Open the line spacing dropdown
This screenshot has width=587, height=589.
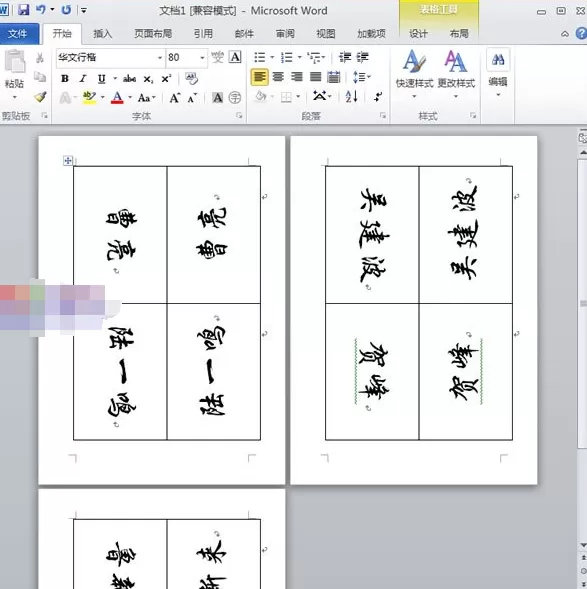coord(361,77)
